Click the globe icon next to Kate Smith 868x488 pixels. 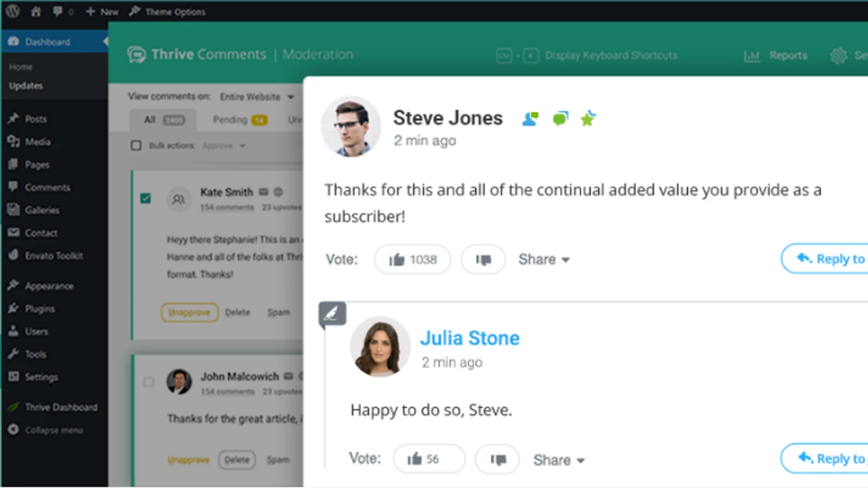(x=278, y=191)
